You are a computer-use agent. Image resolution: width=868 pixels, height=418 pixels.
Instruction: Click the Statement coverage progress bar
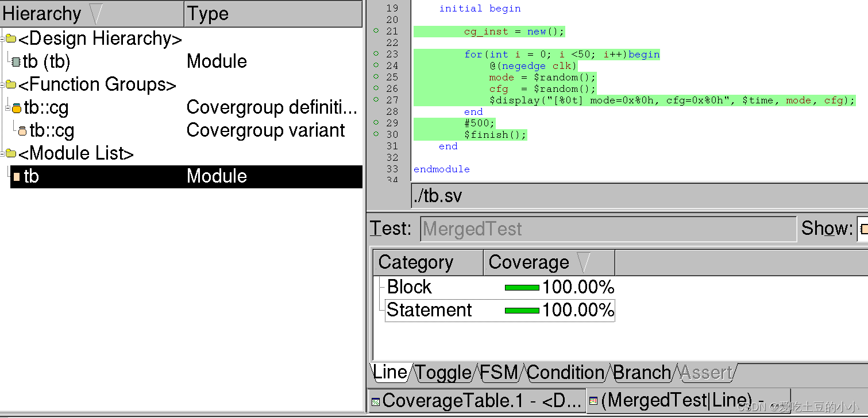coord(522,311)
